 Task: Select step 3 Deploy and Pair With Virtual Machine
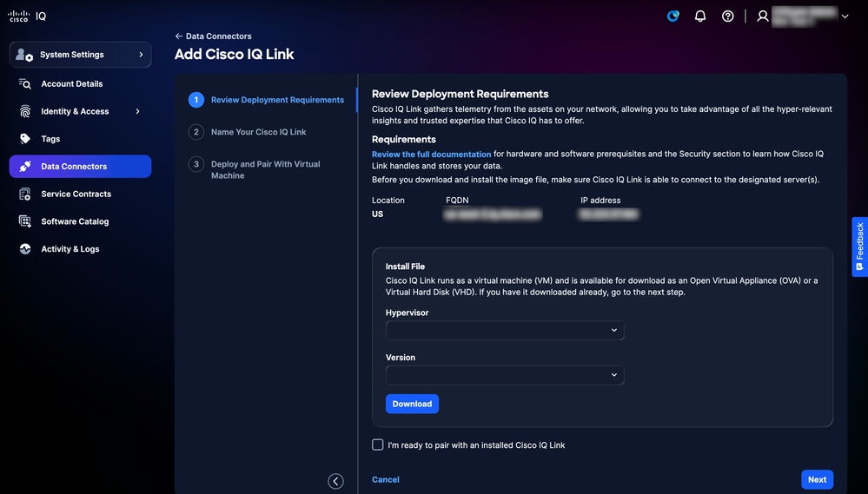266,170
